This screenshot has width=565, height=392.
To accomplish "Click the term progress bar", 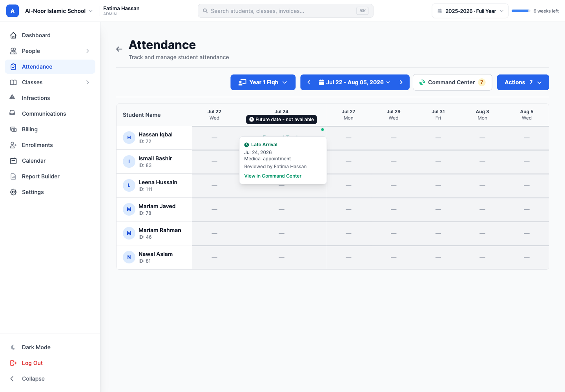I will (x=521, y=11).
